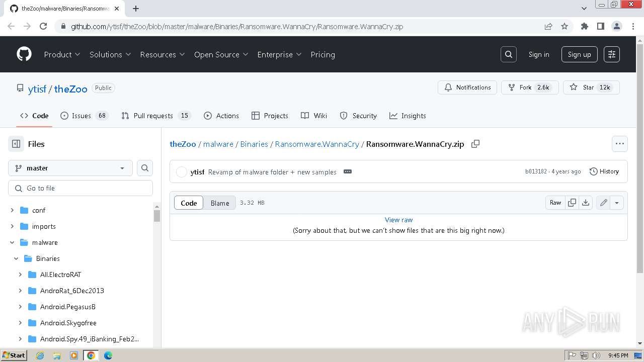
Task: Go back to previous page
Action: tap(11, 26)
